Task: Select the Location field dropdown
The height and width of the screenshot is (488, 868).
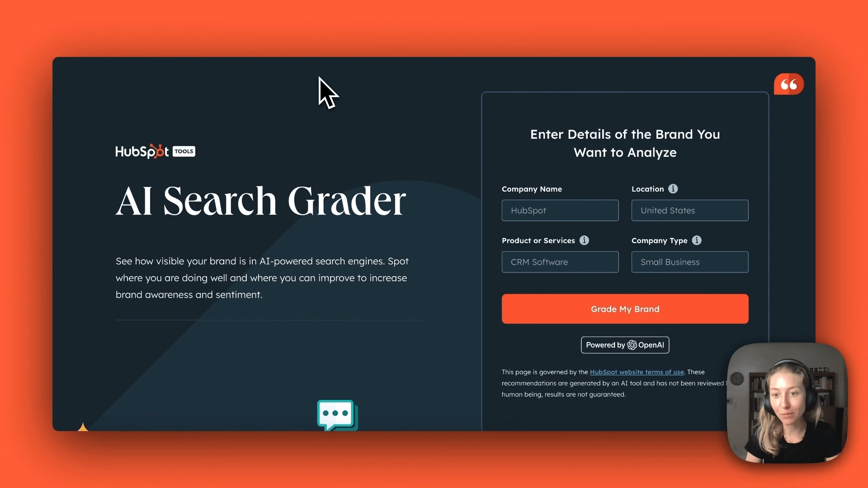Action: pos(690,210)
